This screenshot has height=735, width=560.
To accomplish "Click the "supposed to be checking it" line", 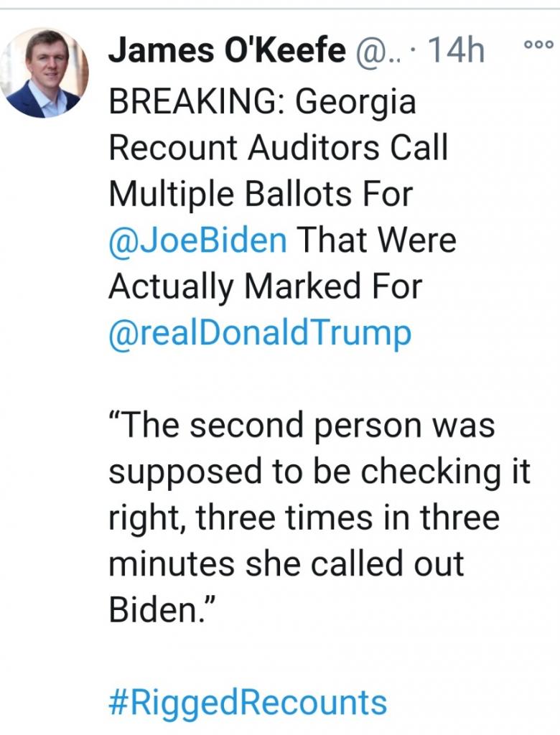I will (x=319, y=472).
